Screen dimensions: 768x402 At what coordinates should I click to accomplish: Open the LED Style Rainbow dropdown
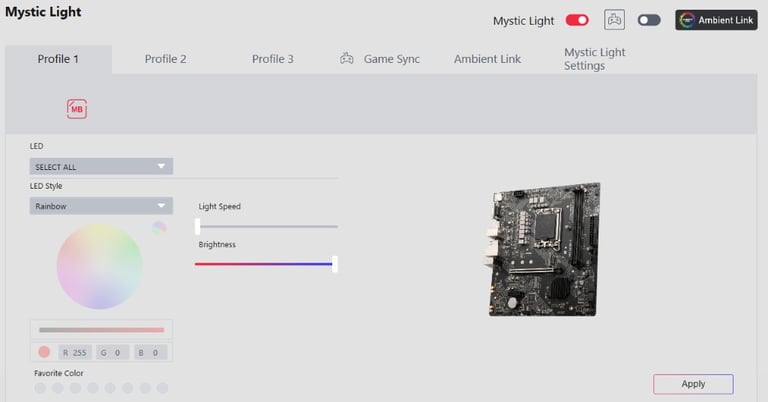(x=101, y=206)
